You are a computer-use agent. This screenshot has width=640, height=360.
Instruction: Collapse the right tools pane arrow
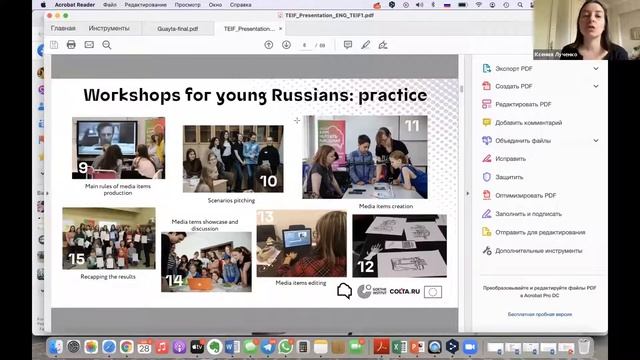[468, 193]
